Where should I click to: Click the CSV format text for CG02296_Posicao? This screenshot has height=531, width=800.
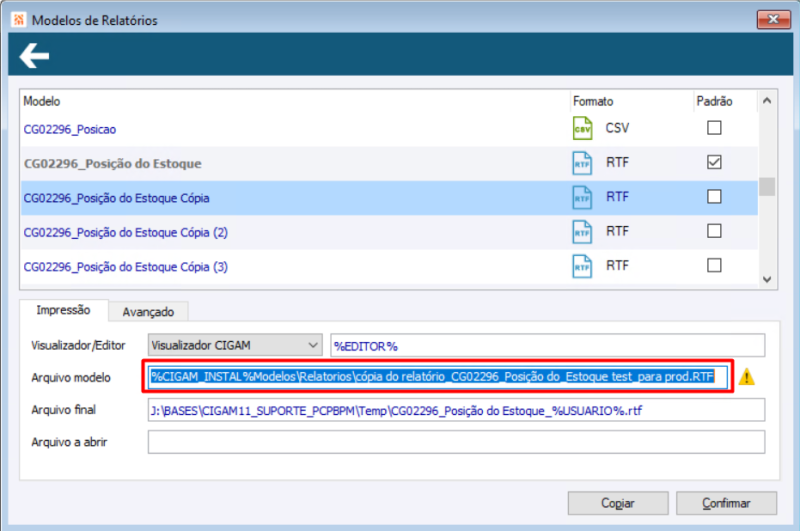617,128
